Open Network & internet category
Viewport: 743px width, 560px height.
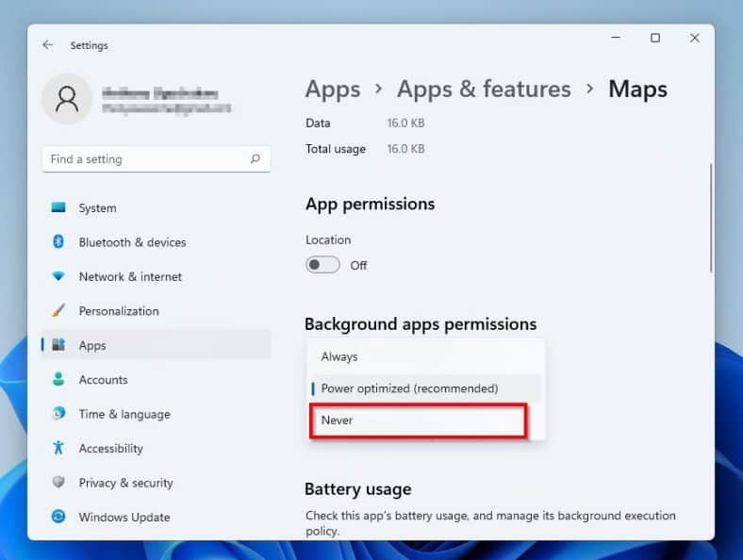157,276
